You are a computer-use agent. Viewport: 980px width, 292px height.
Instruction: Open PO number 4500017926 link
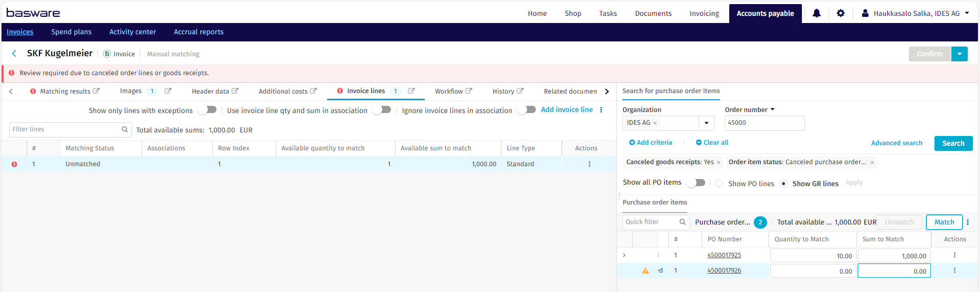click(724, 271)
